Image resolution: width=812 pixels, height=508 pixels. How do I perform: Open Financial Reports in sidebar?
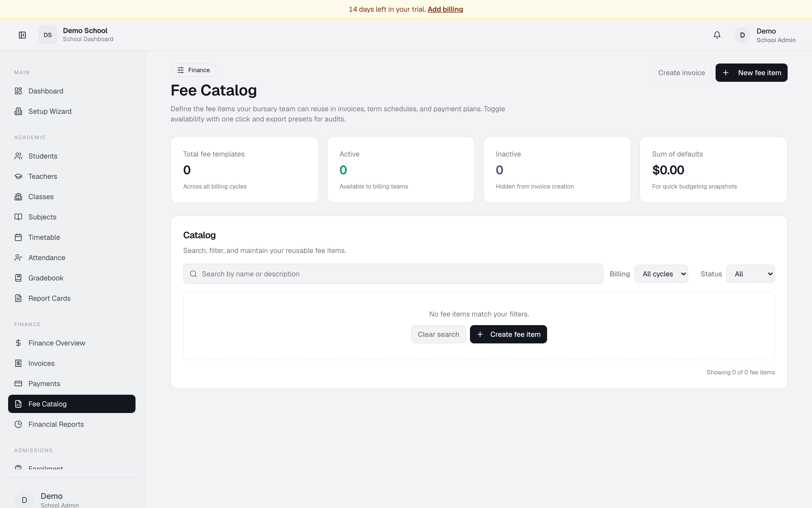72,424
